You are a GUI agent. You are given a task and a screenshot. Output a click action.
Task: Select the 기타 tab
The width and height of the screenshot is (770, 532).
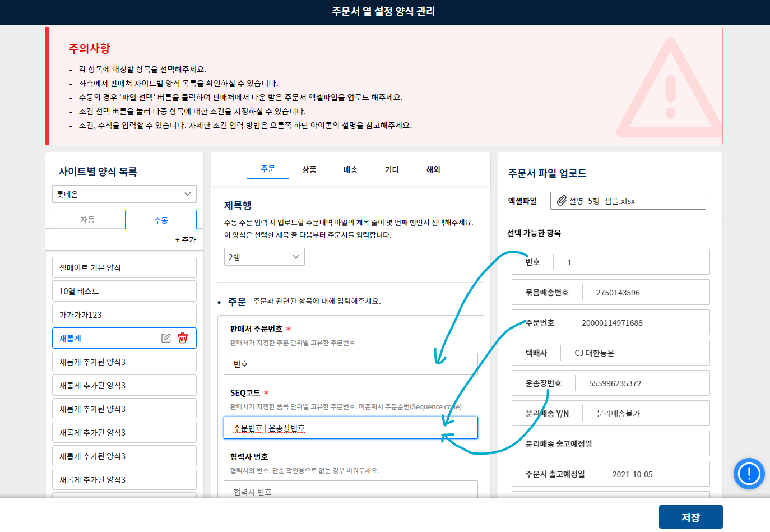tap(392, 169)
